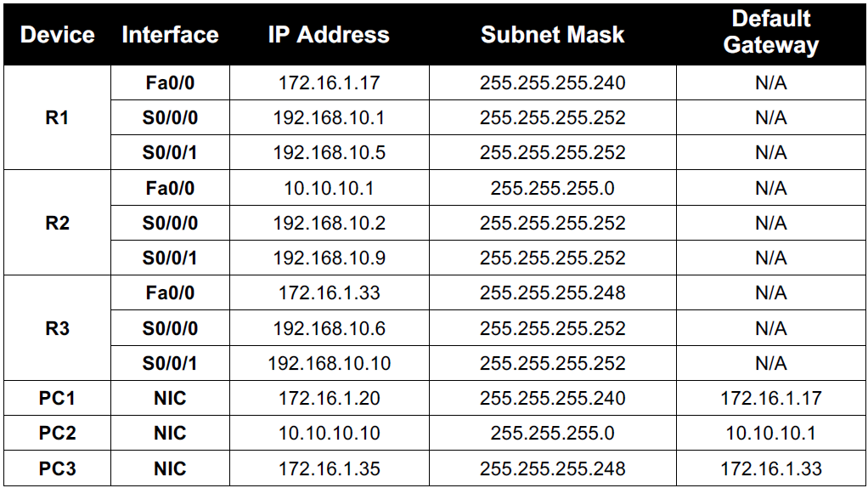The height and width of the screenshot is (488, 868).
Task: Select subnet mask 255.255.255.248 for R3
Action: [552, 293]
